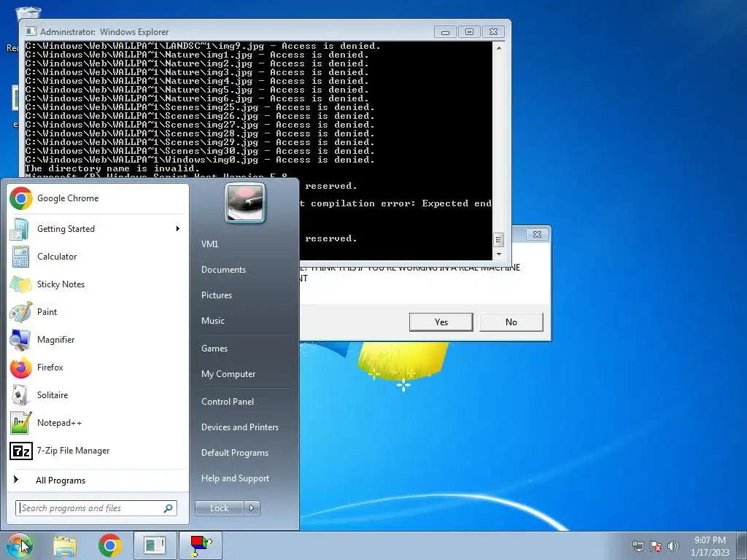Click the console scrollbar down arrow
Viewport: 747px width, 560px height.
click(498, 254)
